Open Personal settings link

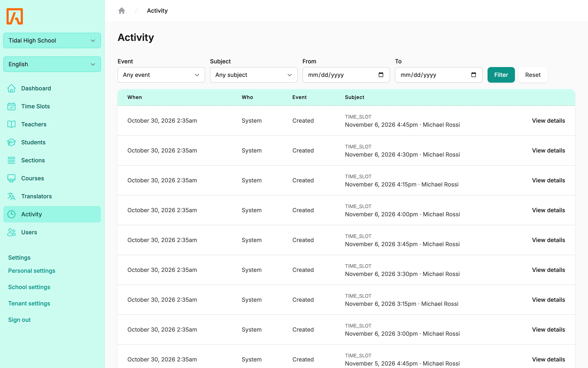click(32, 271)
